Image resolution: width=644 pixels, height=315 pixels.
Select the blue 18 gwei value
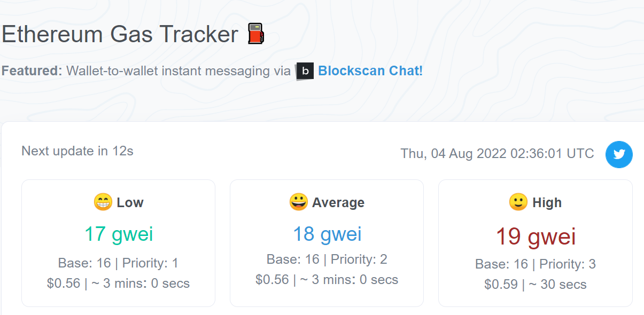(x=327, y=234)
